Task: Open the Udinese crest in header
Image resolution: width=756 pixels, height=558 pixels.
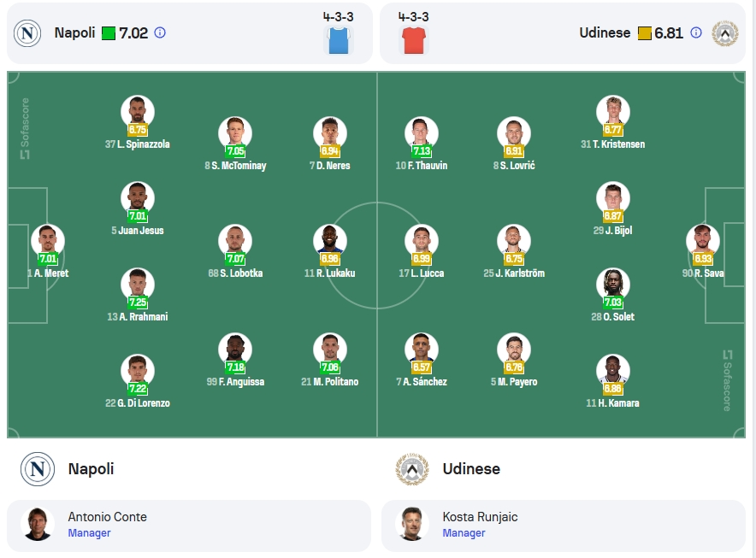Action: tap(725, 33)
